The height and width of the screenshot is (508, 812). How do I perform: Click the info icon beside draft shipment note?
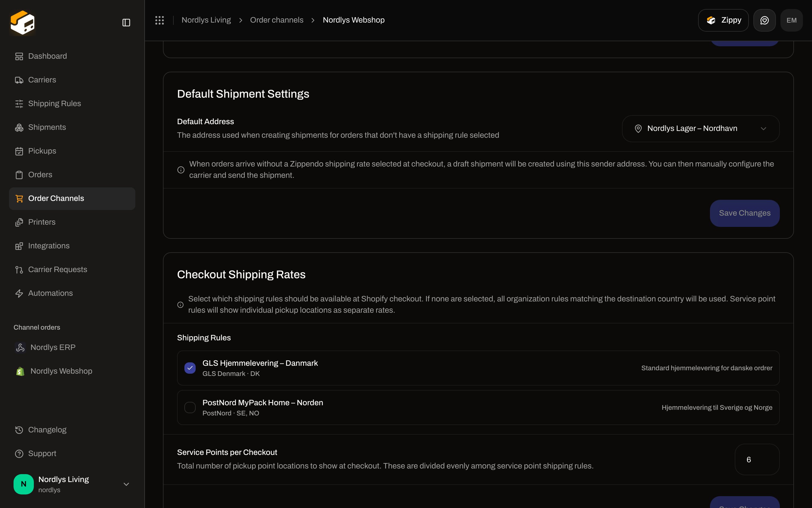[181, 170]
